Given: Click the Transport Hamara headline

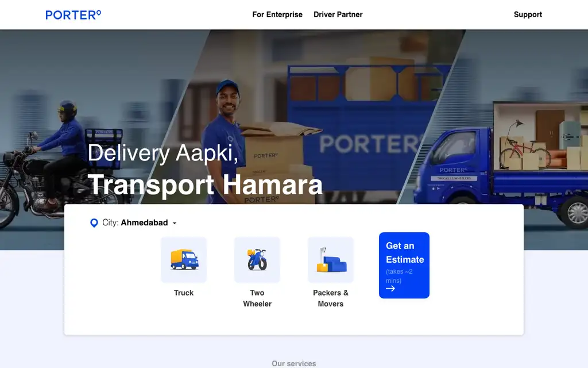Looking at the screenshot, I should [x=205, y=185].
